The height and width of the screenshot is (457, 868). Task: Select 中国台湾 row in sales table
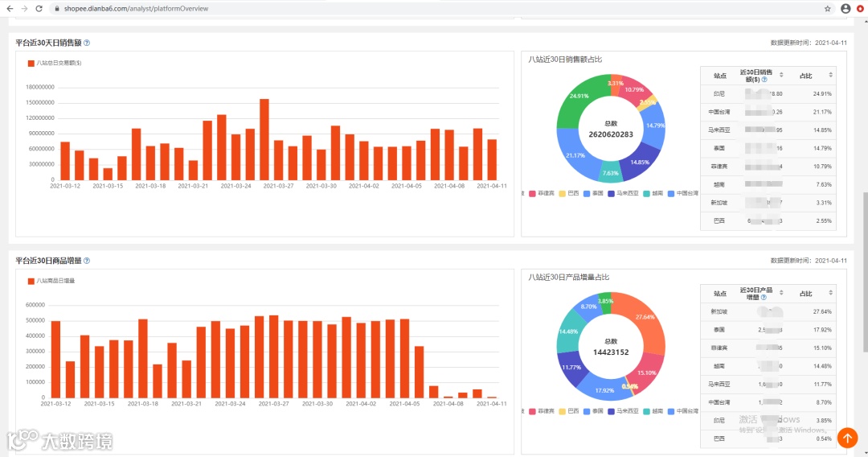(x=768, y=112)
